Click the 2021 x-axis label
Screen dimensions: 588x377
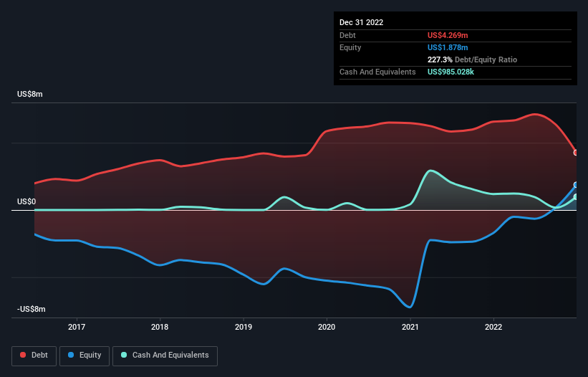pyautogui.click(x=410, y=327)
